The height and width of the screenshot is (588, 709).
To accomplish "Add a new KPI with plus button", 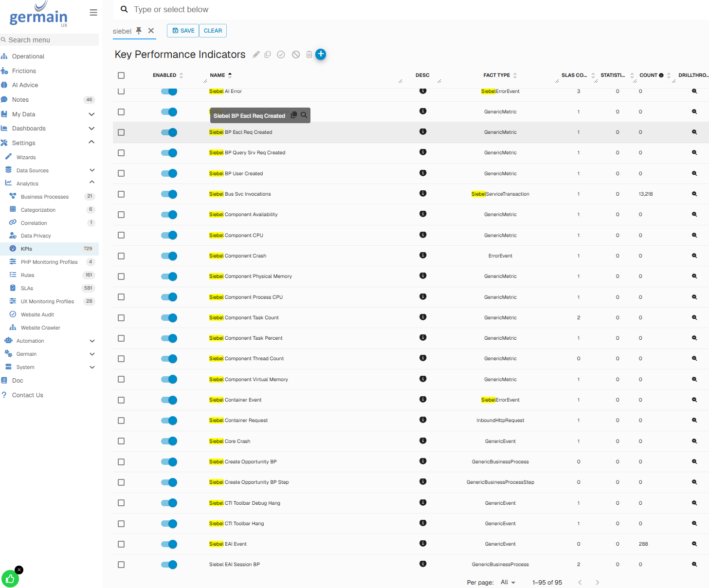I will [321, 54].
